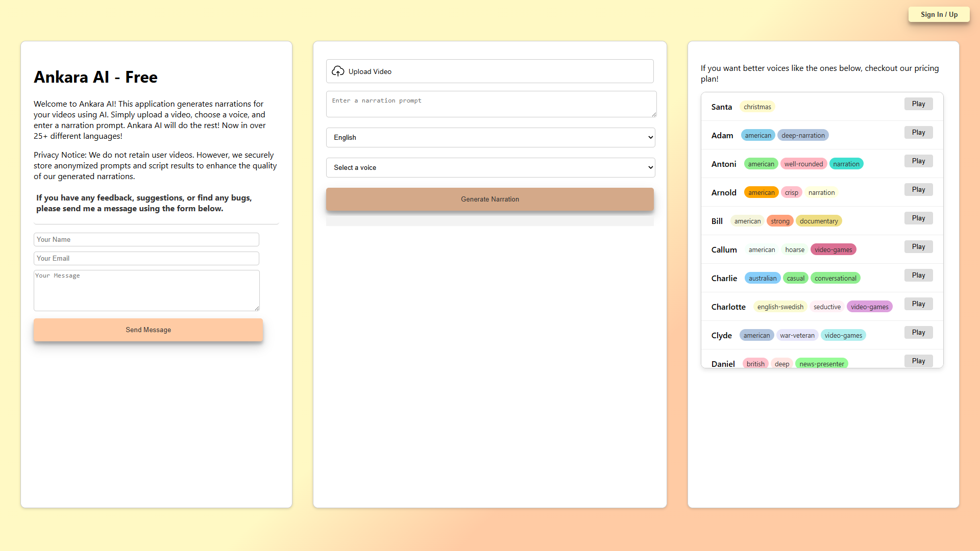Play the Charlotte voice sample

point(918,304)
